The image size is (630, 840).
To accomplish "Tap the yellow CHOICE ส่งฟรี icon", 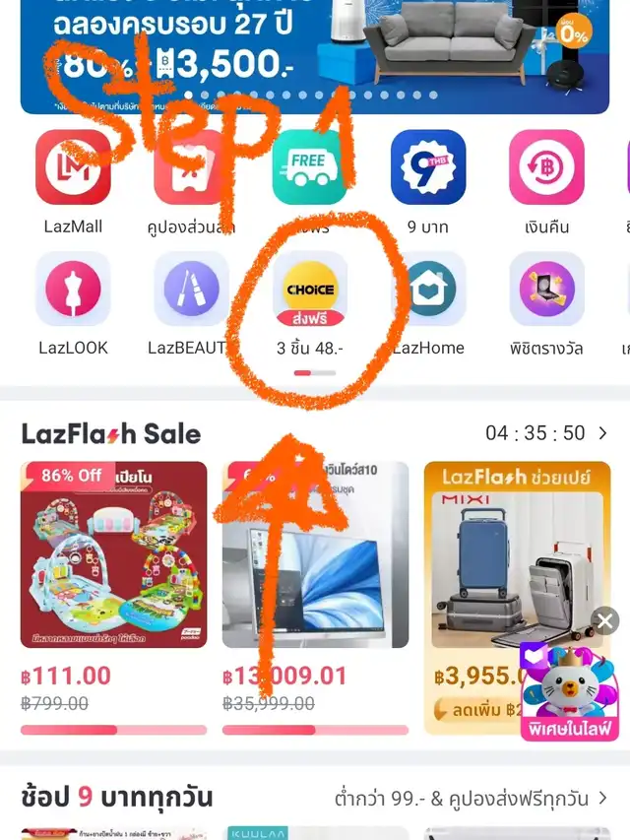I will (310, 290).
